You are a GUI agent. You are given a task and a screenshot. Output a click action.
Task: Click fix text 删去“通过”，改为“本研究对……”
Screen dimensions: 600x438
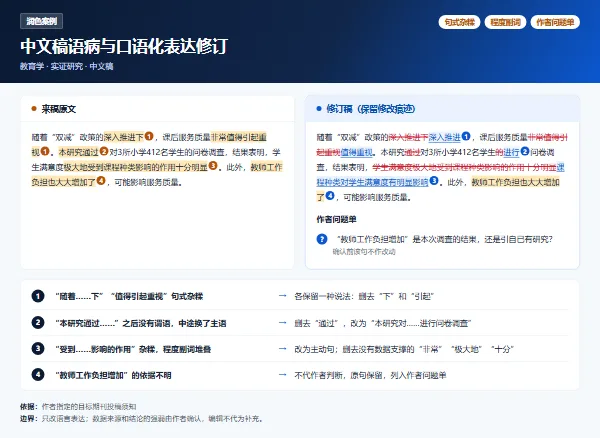tap(382, 323)
